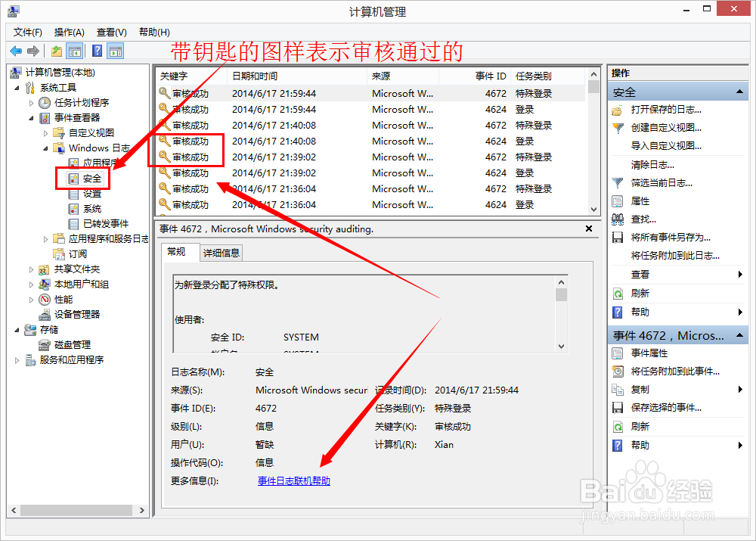Collapse the 事件查看器 node arrow
This screenshot has height=541, width=756.
tap(31, 118)
